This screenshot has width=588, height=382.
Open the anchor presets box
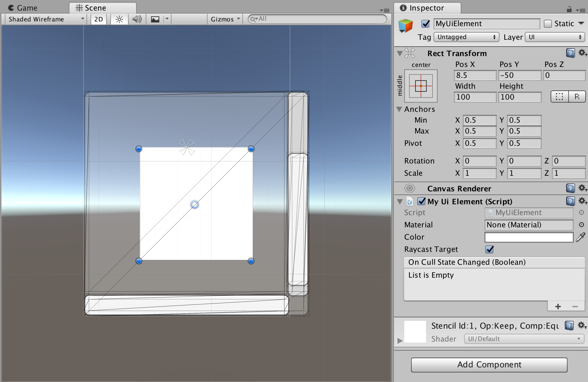click(421, 86)
